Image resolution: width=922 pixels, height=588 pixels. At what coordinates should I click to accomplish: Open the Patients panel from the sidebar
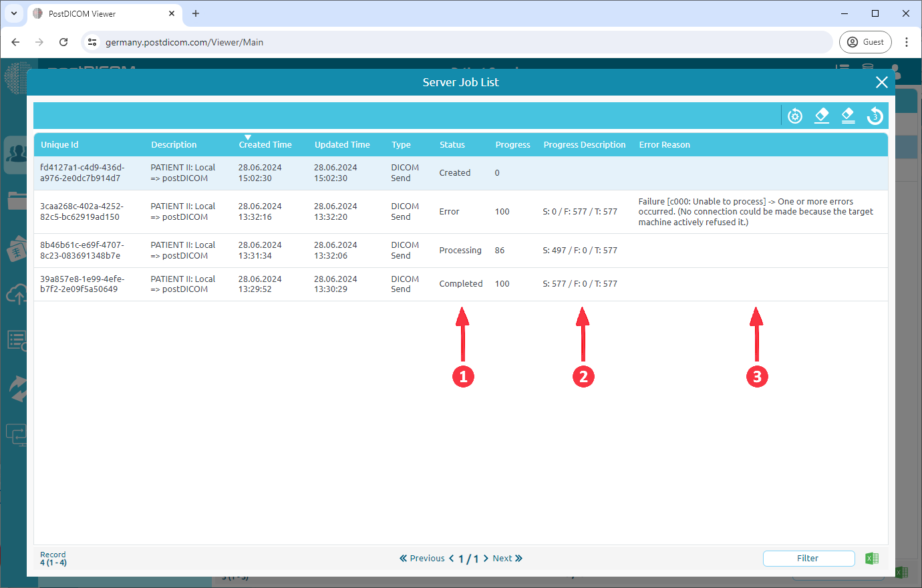click(15, 155)
